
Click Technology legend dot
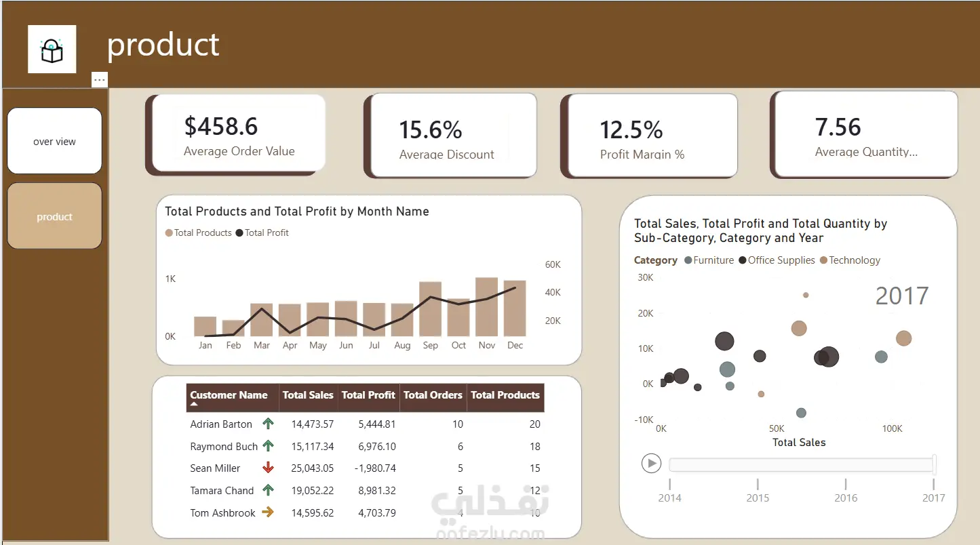tap(823, 260)
